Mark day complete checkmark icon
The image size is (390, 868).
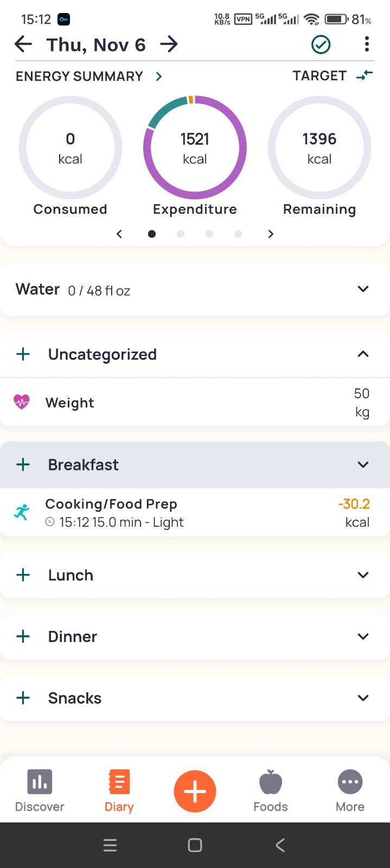coord(321,44)
